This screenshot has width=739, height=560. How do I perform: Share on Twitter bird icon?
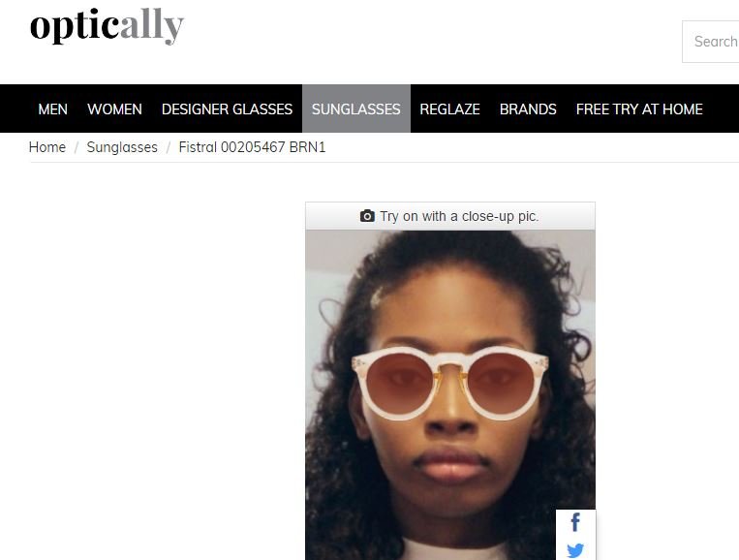click(x=575, y=550)
